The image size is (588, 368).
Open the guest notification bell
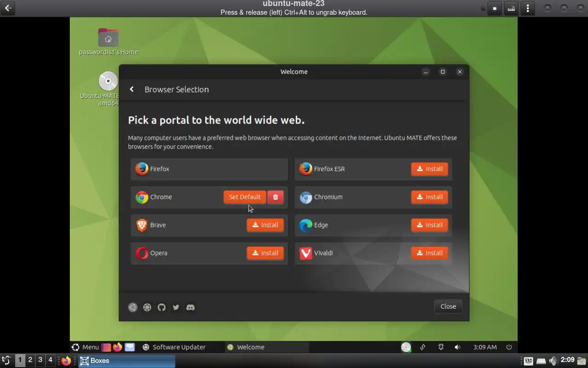click(441, 347)
